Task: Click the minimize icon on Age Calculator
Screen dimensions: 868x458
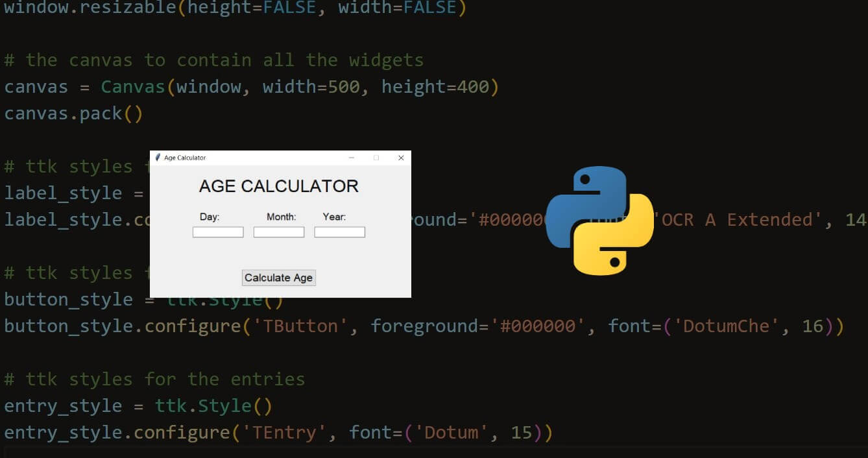Action: tap(352, 158)
